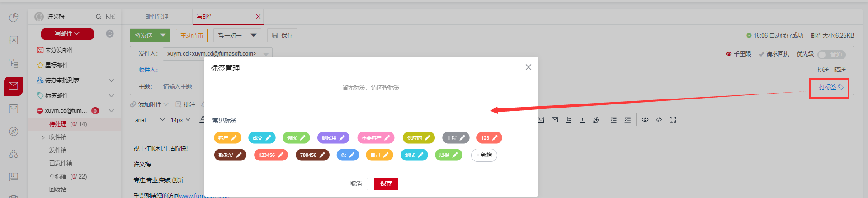The height and width of the screenshot is (198, 868).
Task: Expand the 收件箱 tree node
Action: coord(43,137)
